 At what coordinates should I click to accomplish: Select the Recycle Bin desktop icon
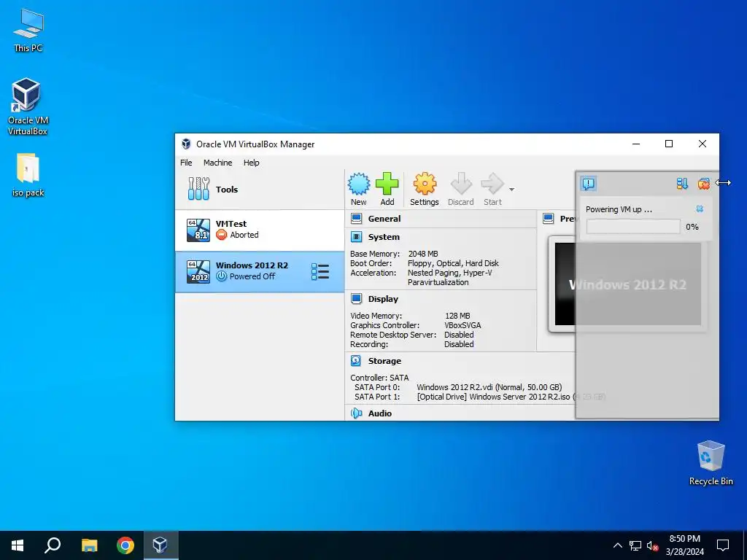711,463
